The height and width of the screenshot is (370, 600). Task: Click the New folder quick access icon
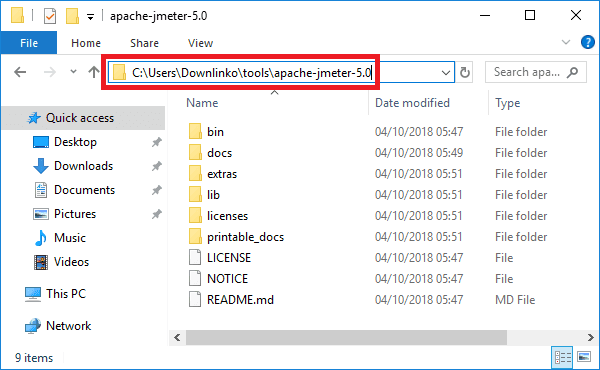[72, 16]
